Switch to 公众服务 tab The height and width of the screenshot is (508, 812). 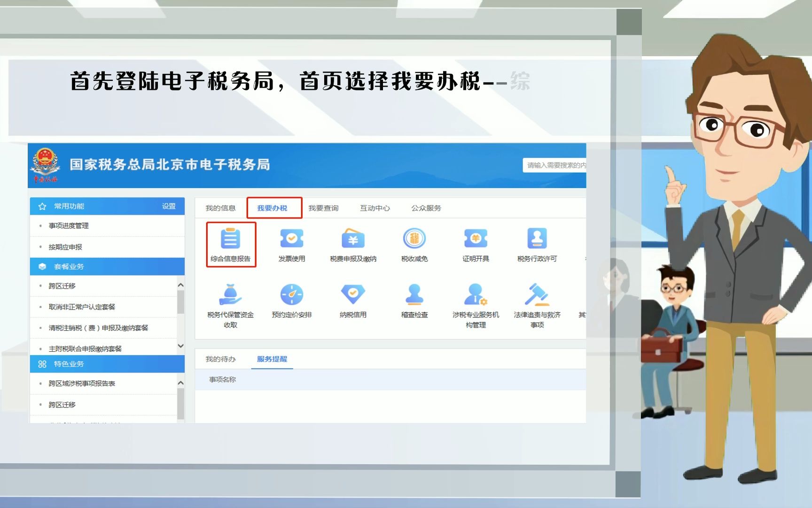coord(426,208)
